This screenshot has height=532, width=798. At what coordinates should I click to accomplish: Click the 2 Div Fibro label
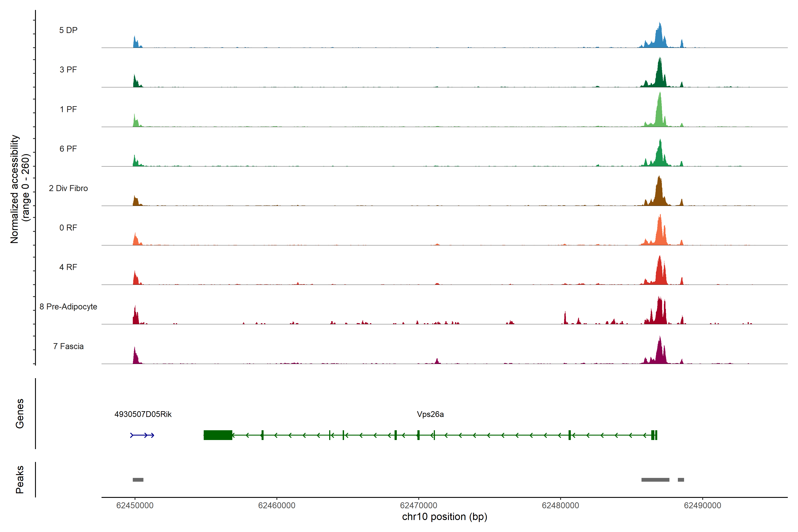pos(68,188)
